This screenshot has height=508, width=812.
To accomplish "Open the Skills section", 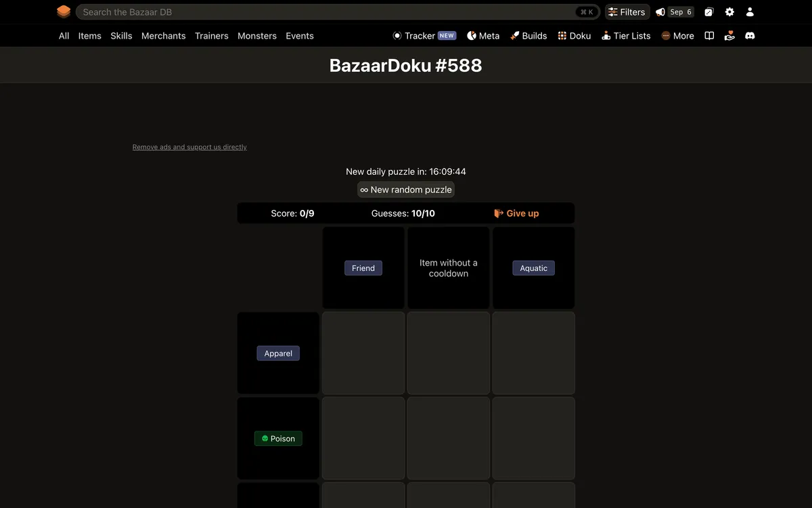I will [x=122, y=36].
